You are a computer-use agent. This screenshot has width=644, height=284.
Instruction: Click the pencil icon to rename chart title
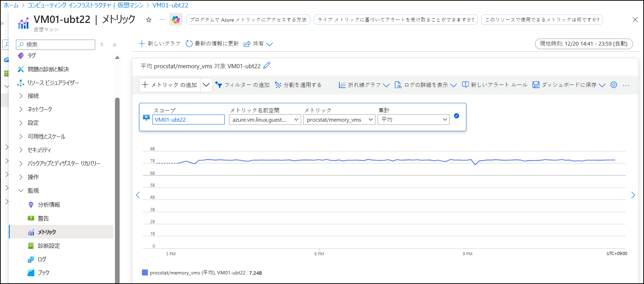[x=267, y=65]
